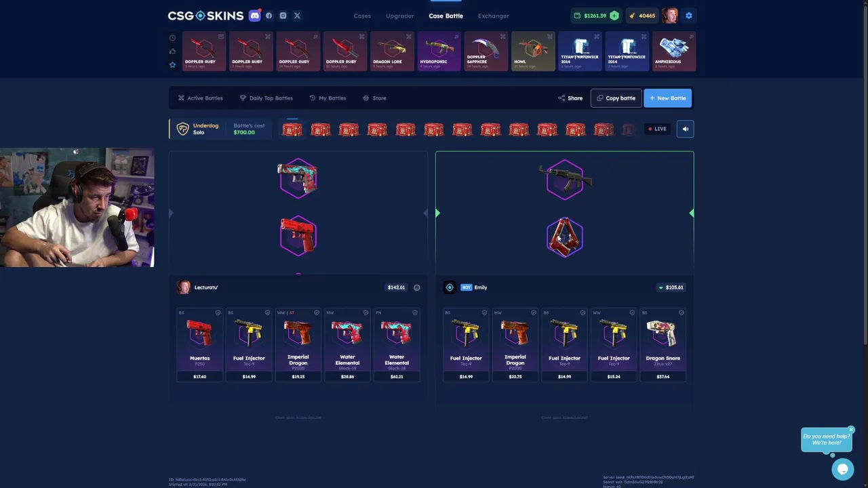
Task: Select the Case Battle tab
Action: click(446, 16)
